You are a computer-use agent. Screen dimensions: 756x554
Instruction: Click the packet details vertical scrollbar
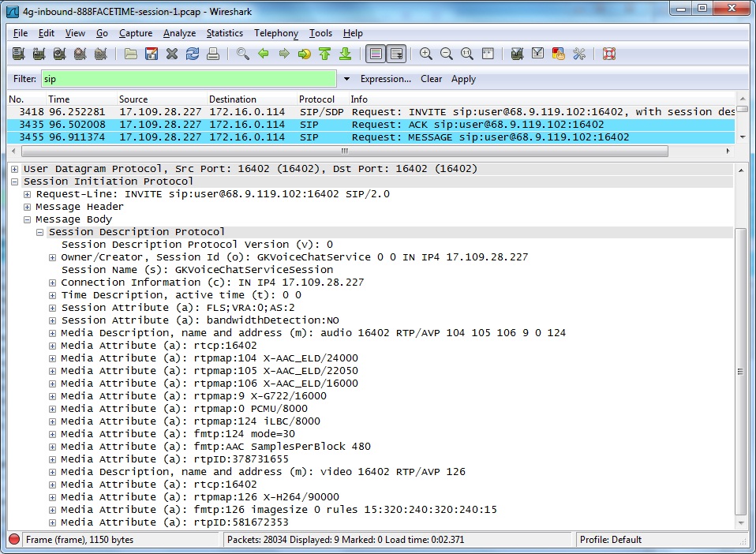point(740,371)
